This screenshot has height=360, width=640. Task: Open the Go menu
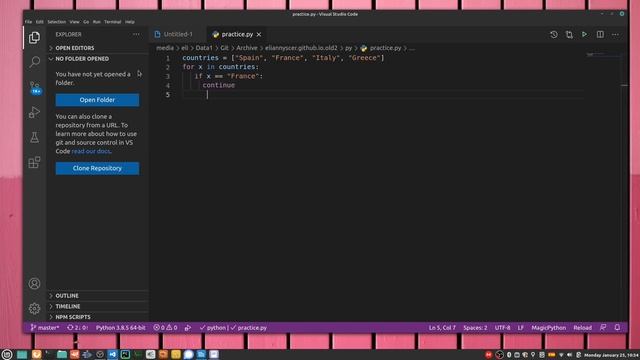click(86, 22)
